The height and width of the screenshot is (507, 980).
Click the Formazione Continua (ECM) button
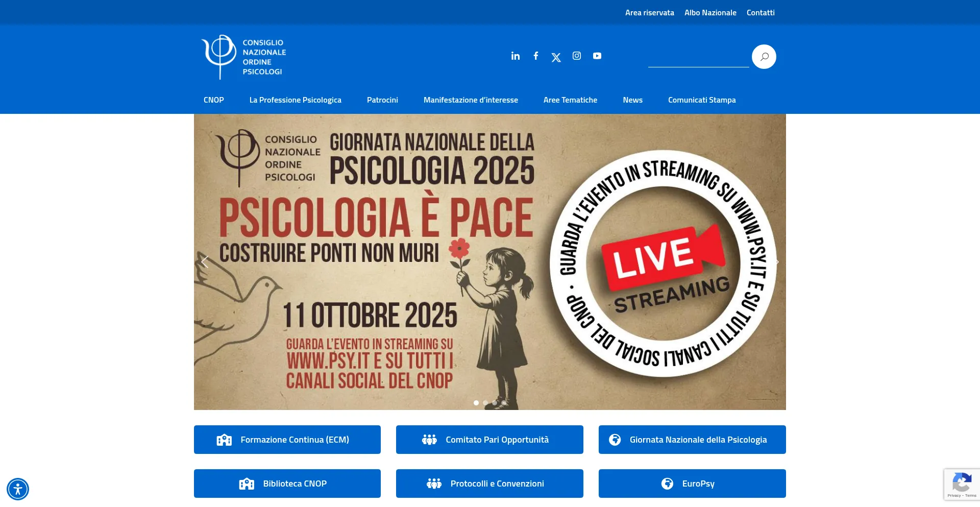[287, 440]
